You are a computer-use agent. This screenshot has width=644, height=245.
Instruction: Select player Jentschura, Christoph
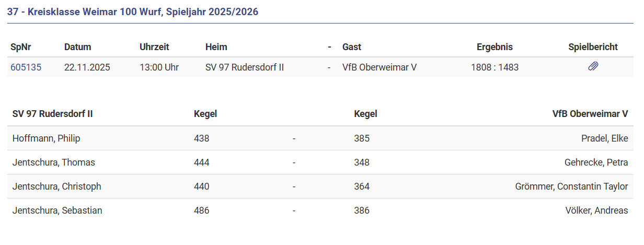click(57, 186)
